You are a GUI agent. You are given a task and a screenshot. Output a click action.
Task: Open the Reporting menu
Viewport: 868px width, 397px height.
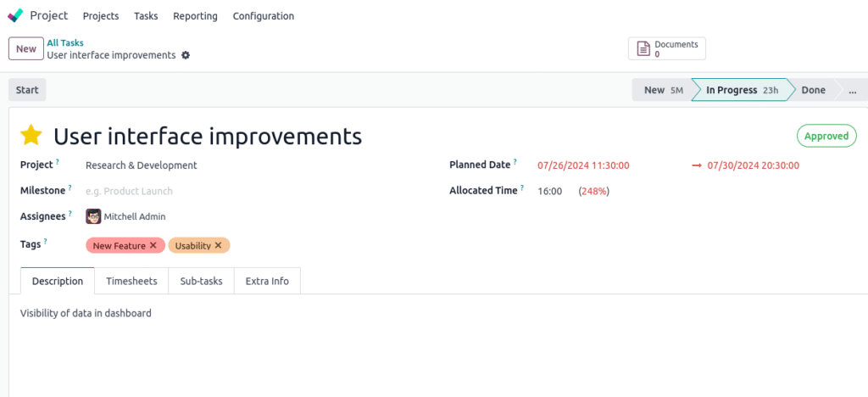196,16
